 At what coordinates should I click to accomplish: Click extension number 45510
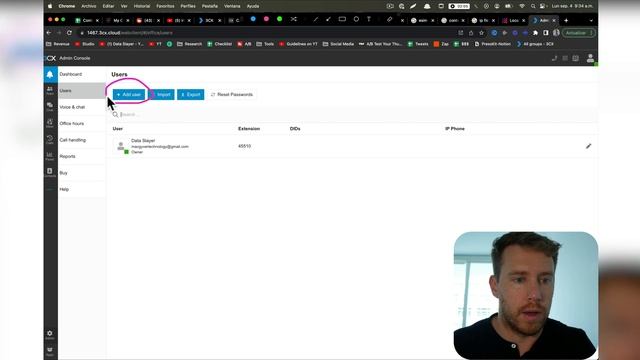click(244, 146)
